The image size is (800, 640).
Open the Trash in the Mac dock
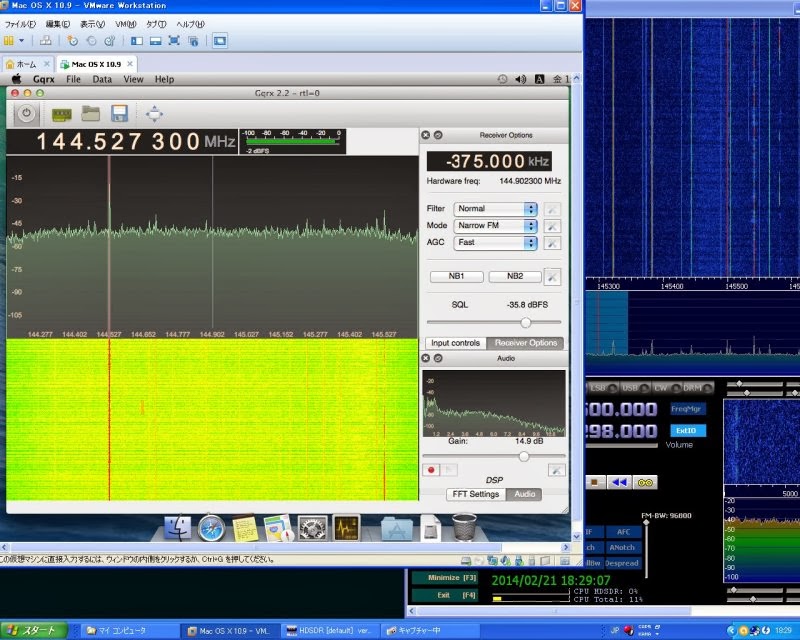click(464, 526)
